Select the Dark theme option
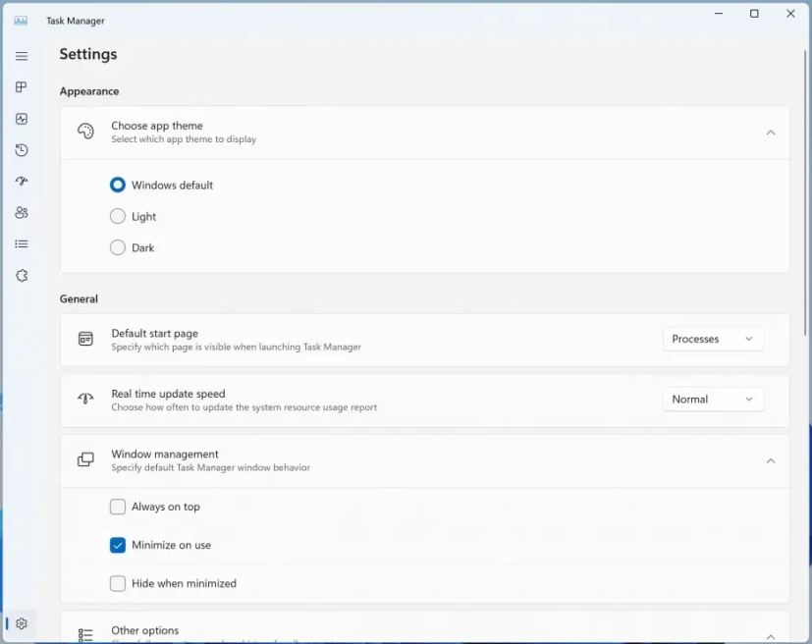 point(118,247)
